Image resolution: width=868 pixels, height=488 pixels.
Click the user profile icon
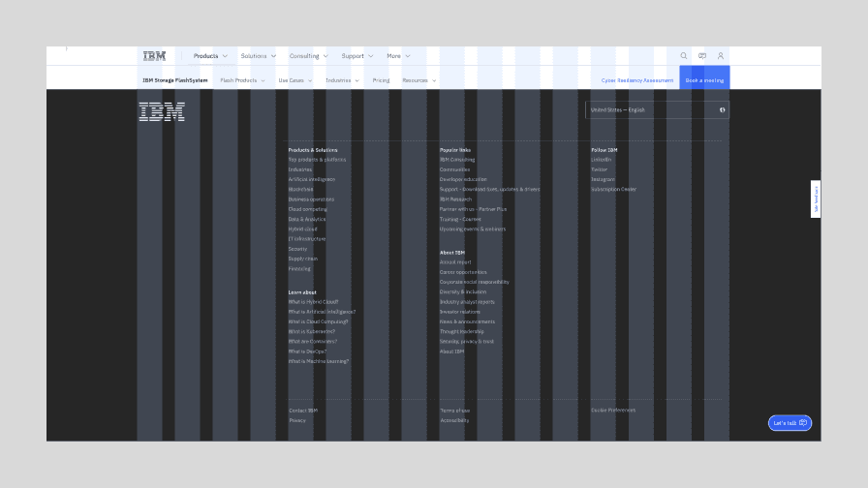point(721,56)
